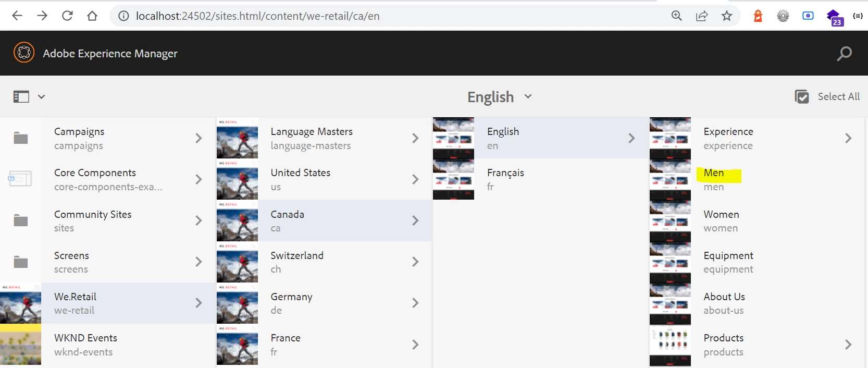Click the Screens folder icon
The height and width of the screenshot is (368, 868).
pyautogui.click(x=21, y=262)
